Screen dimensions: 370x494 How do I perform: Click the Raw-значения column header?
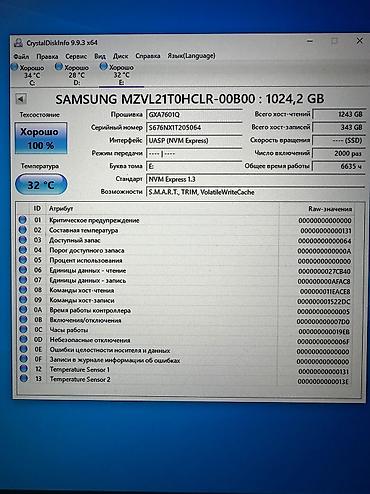[x=330, y=209]
